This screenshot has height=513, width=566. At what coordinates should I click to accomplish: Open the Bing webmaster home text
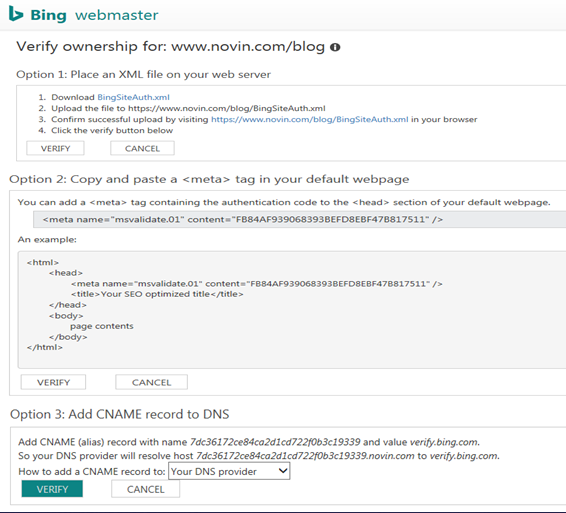94,15
